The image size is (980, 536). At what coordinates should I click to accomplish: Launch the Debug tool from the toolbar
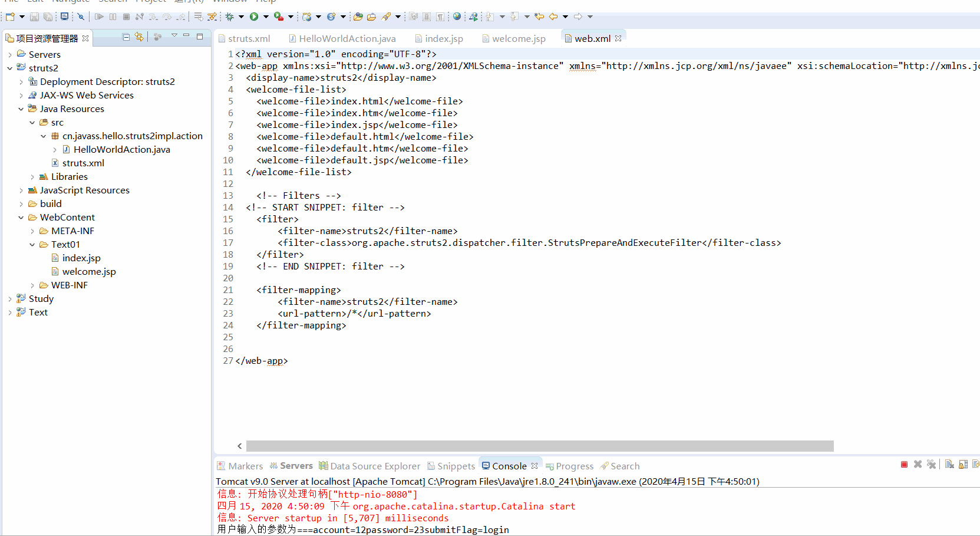coord(230,17)
